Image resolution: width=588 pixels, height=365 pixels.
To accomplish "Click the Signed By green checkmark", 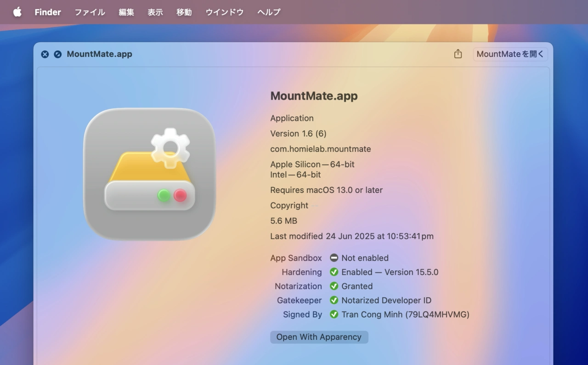I will pyautogui.click(x=334, y=315).
